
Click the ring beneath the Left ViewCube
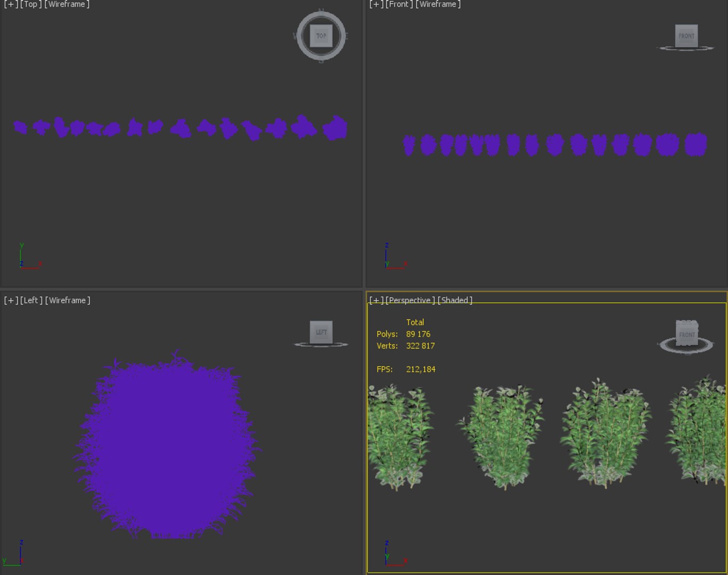click(321, 344)
